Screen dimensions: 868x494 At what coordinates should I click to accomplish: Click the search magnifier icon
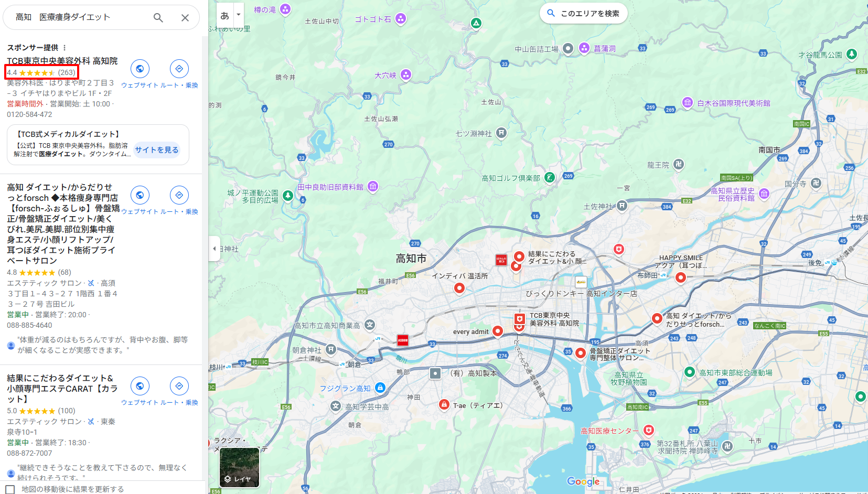[x=158, y=17]
